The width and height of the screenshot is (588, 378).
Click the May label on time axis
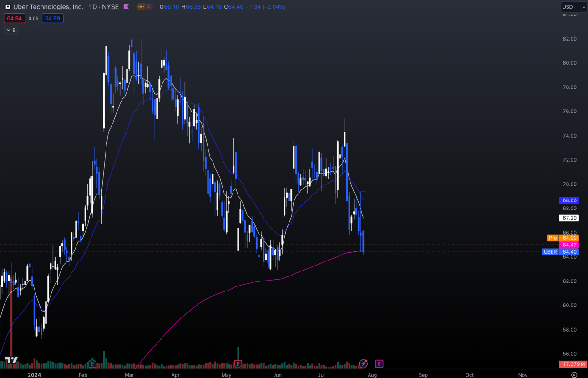point(227,375)
